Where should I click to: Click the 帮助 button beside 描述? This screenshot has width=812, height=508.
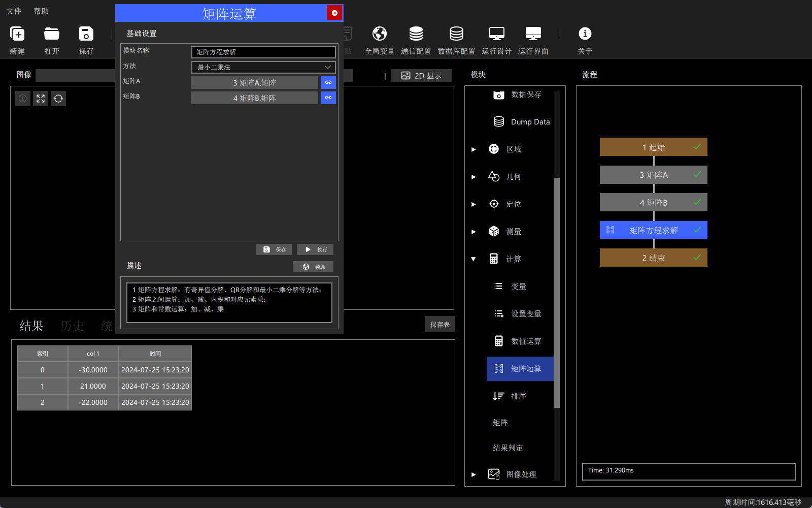tap(313, 267)
